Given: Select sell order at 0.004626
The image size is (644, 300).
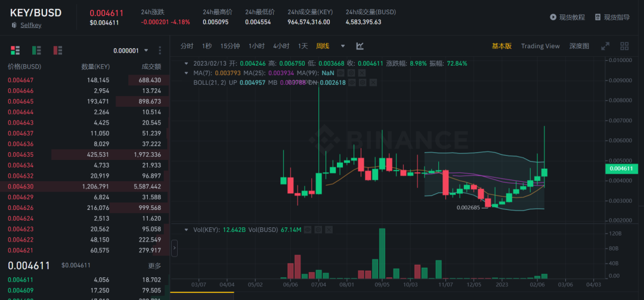Looking at the screenshot, I should [x=84, y=208].
